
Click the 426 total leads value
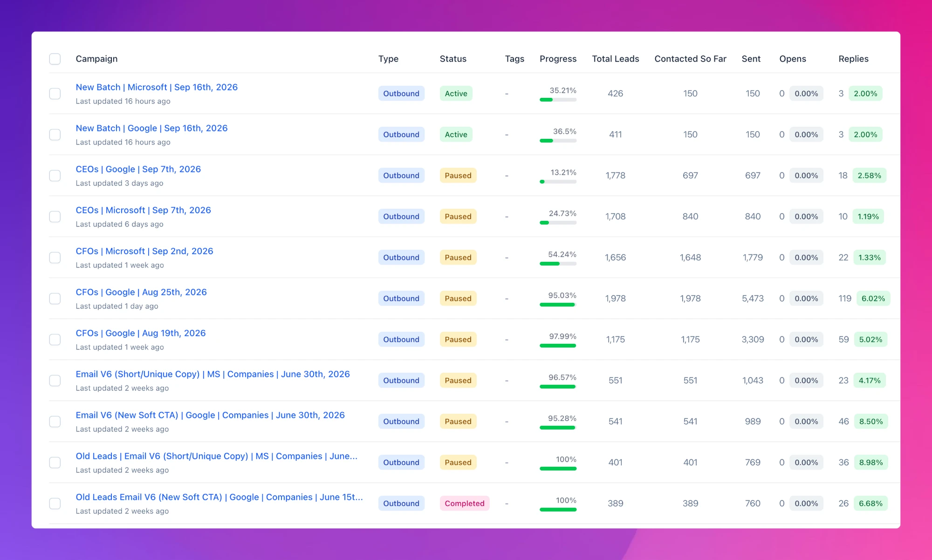coord(615,94)
